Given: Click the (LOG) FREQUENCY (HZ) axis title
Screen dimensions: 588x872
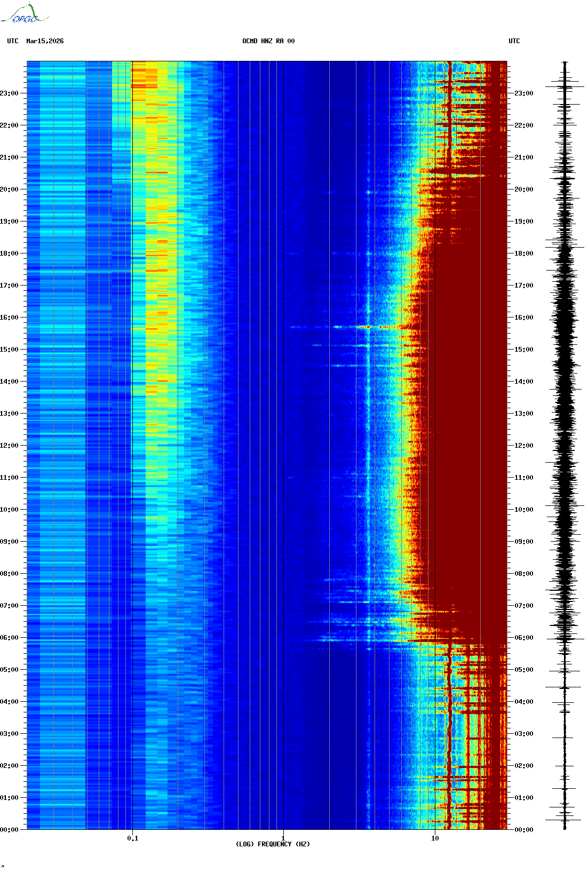Looking at the screenshot, I should [273, 844].
